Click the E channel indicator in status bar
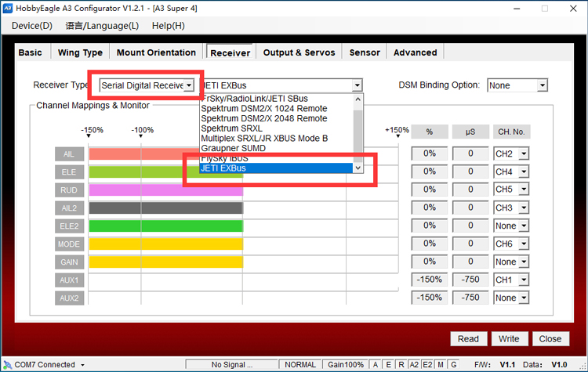588x372 pixels. [x=389, y=364]
